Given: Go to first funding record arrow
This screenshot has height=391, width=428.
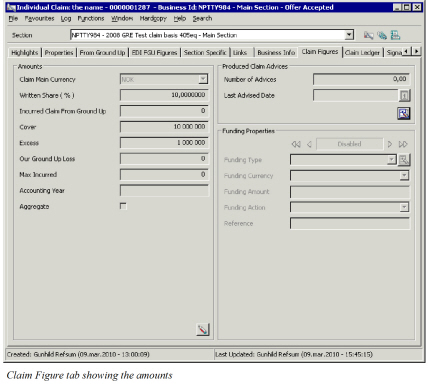Looking at the screenshot, I should tap(296, 144).
